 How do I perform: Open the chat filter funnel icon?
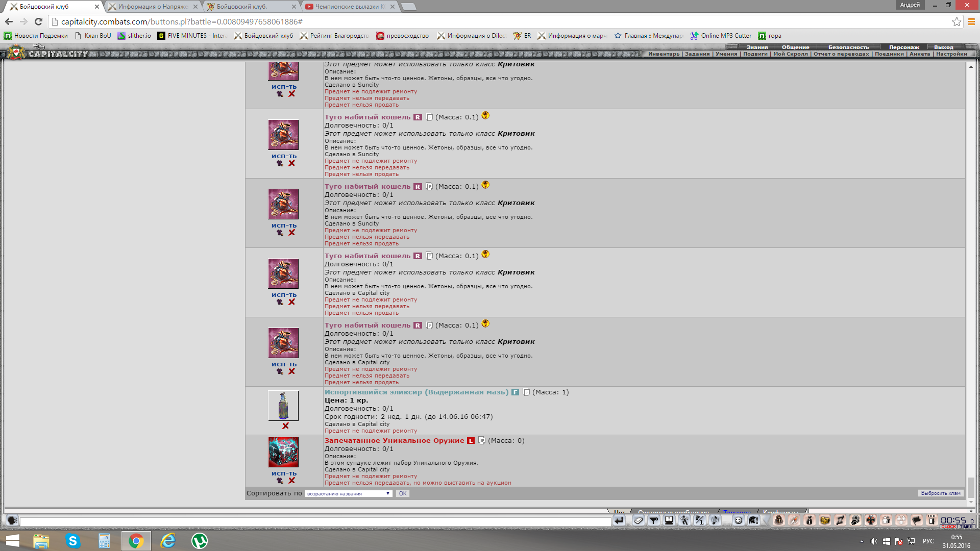pos(654,520)
